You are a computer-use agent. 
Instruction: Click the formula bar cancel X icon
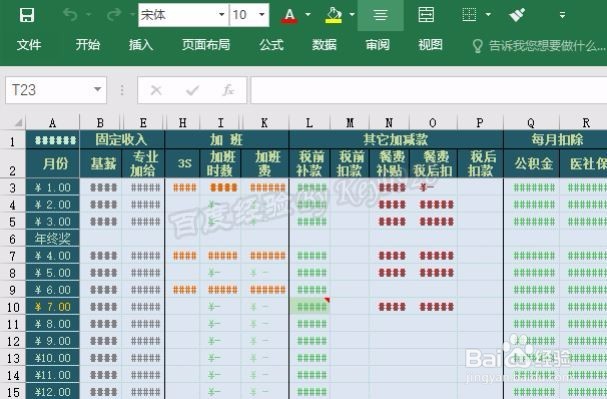click(156, 90)
